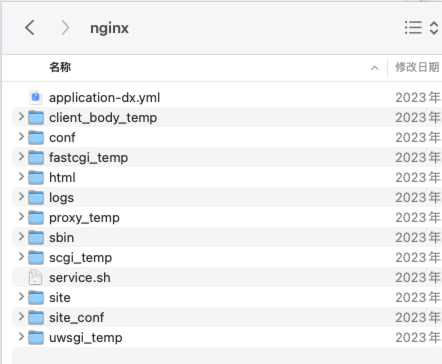442x364 pixels.
Task: Go back with the left arrow button
Action: point(30,28)
